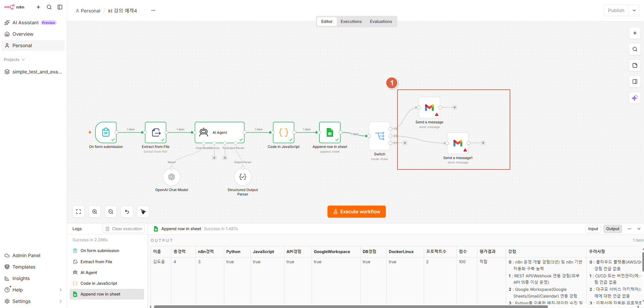Viewport: 644px width, 308px height.
Task: Switch to the Evaluations tab
Action: click(381, 22)
